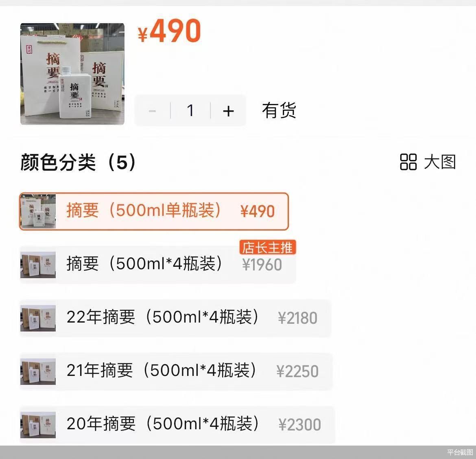
Task: Click the minus button to decrease quantity
Action: coord(153,111)
